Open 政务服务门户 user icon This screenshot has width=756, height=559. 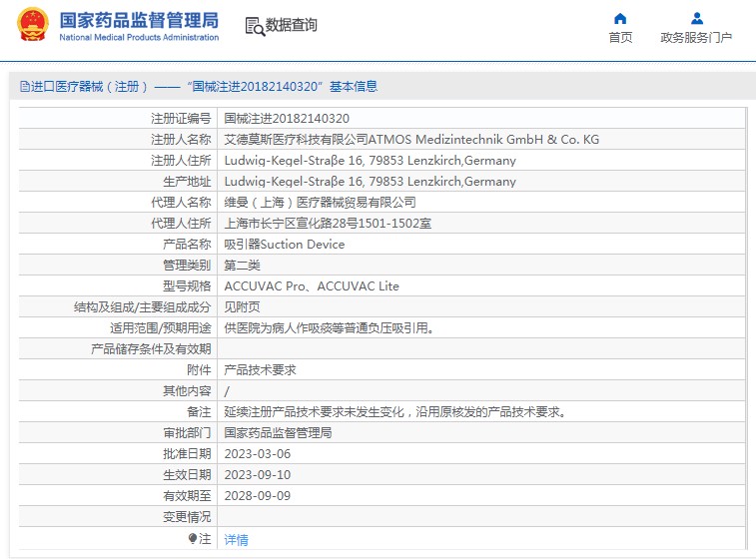(x=697, y=19)
